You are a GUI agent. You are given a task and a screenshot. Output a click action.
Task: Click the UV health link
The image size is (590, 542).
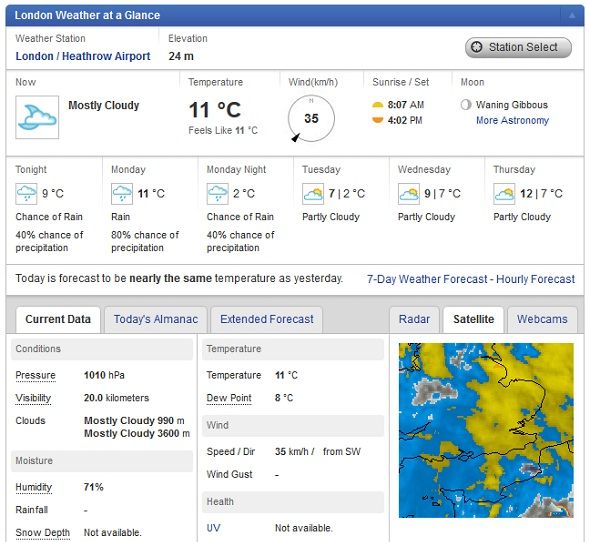(213, 528)
